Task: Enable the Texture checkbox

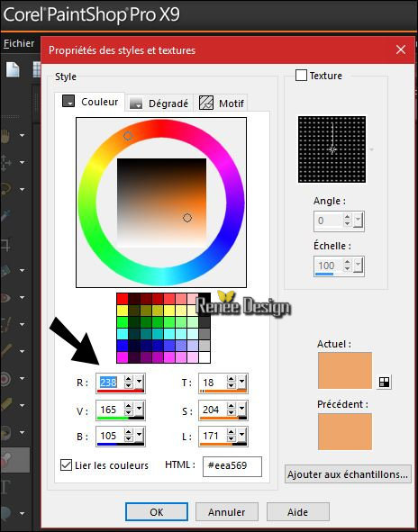Action: click(x=301, y=76)
